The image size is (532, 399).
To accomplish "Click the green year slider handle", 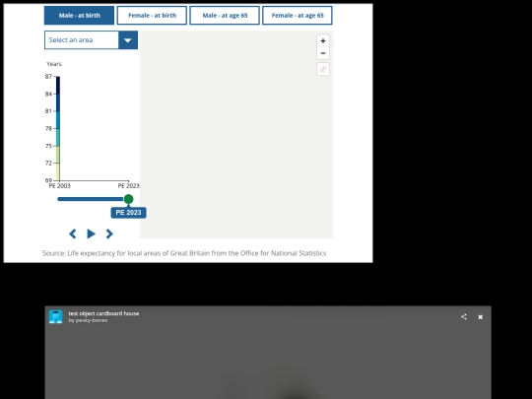I will [129, 199].
